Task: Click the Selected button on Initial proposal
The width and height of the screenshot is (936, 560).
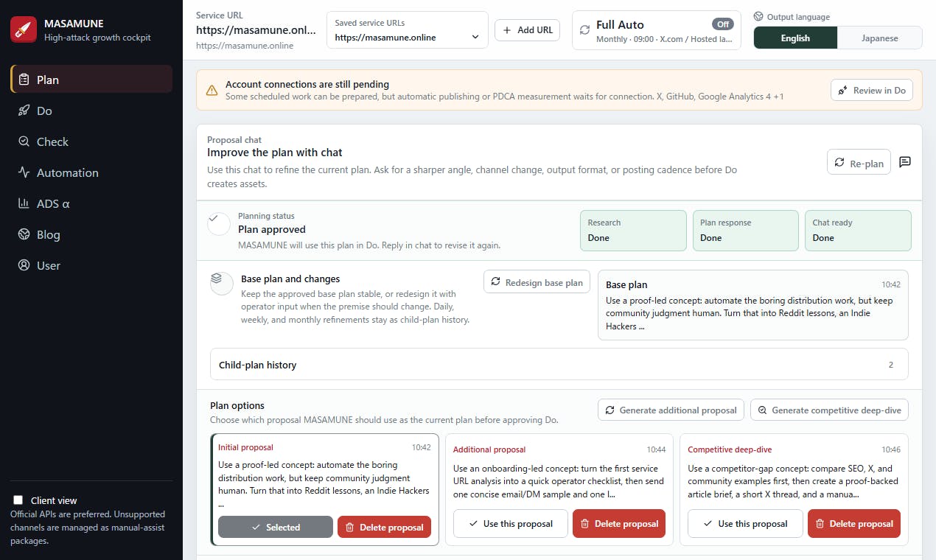Action: [276, 527]
